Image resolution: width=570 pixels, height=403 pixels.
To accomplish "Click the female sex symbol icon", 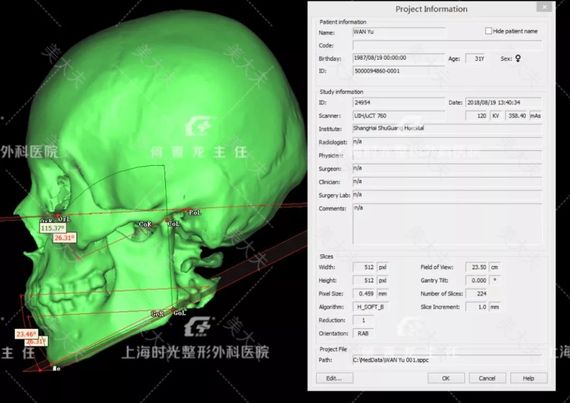I will [518, 58].
